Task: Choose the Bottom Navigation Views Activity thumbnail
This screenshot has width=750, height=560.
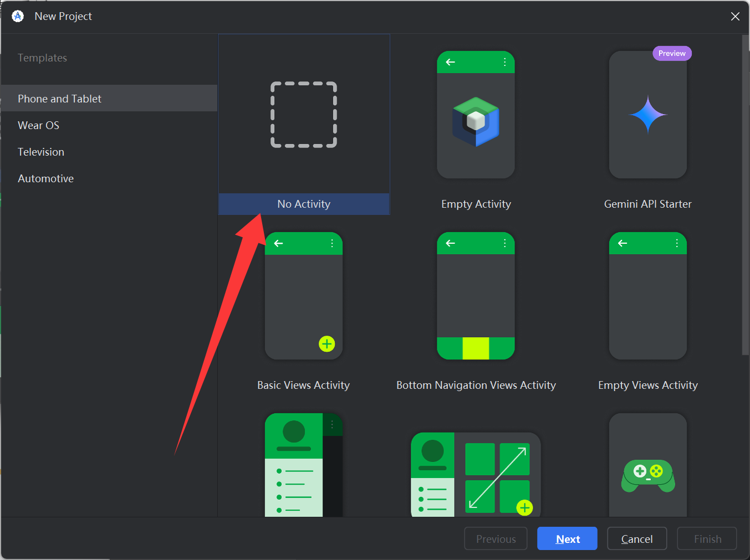Action: point(476,296)
